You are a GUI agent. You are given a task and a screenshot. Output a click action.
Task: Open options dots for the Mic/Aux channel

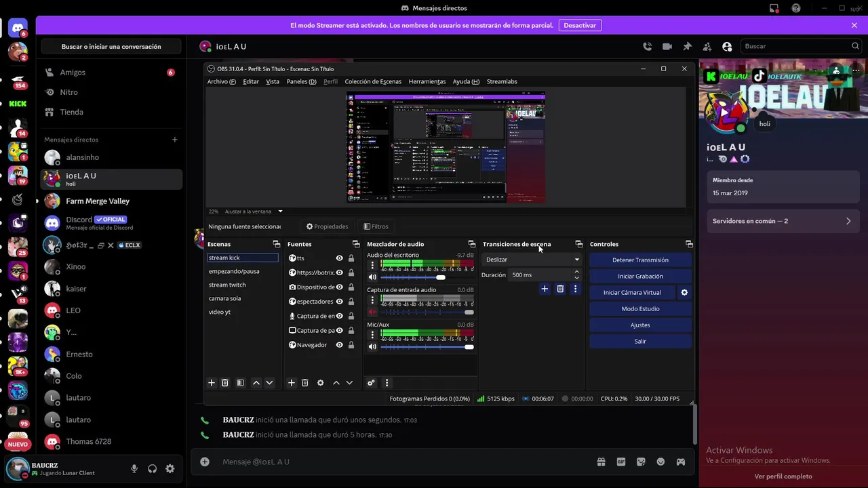coord(372,335)
